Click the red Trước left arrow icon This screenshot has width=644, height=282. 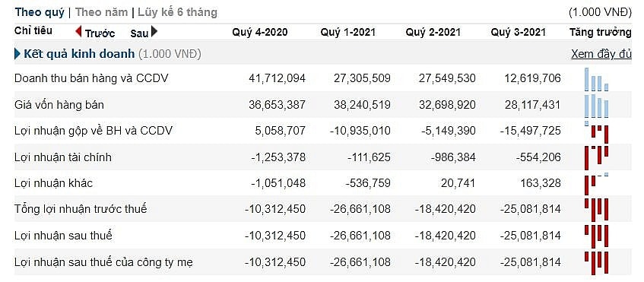(78, 31)
